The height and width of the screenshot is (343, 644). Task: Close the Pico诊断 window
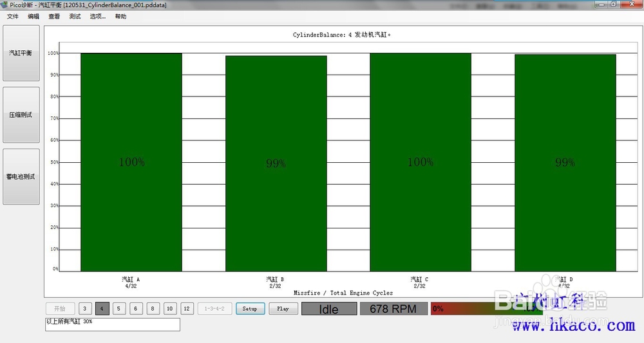click(x=632, y=4)
